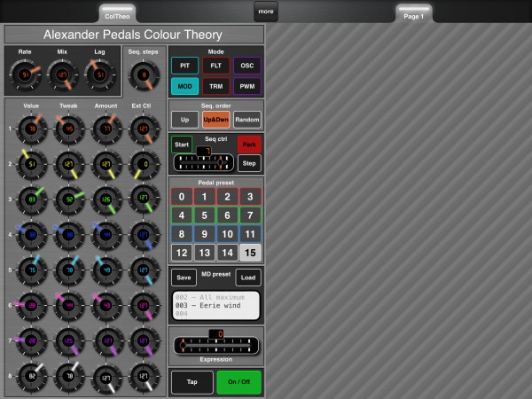Click the Start sequencer button
532x399 pixels.
tap(182, 145)
